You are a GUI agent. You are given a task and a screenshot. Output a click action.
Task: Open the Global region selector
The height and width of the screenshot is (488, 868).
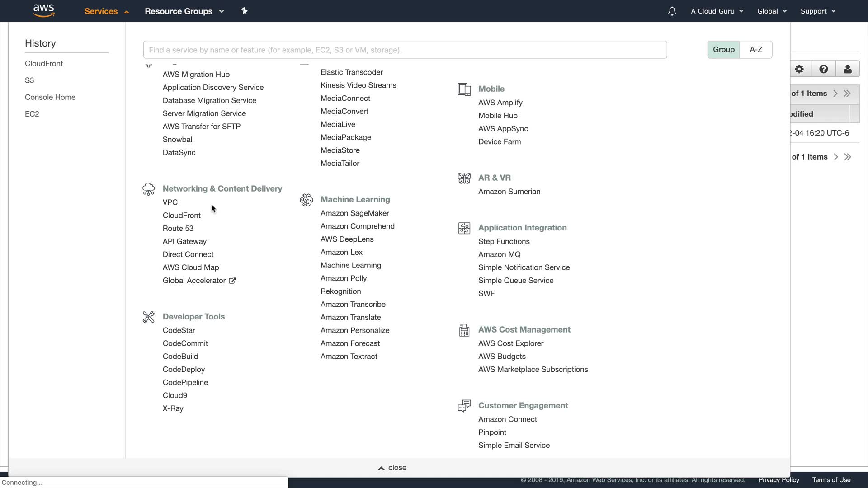[x=772, y=11]
